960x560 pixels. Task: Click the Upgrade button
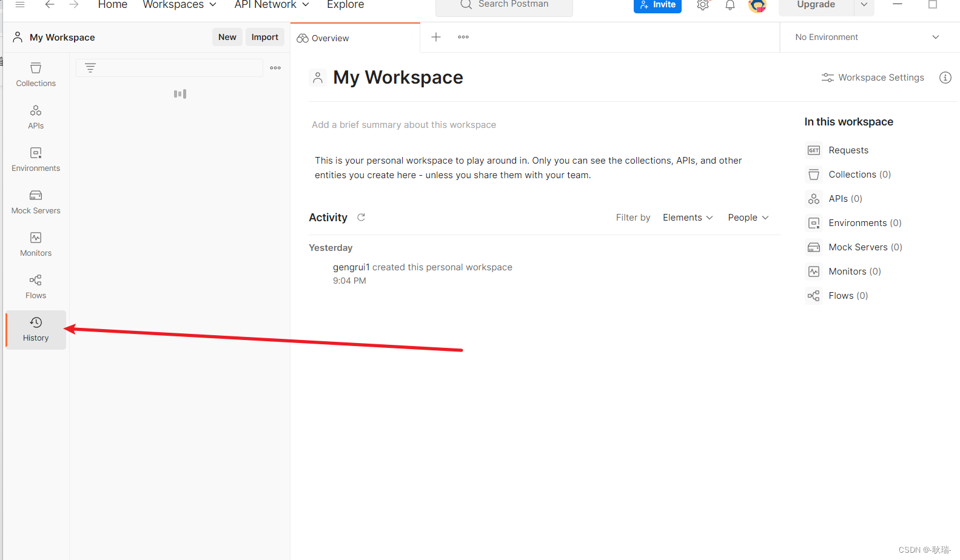[x=816, y=5]
